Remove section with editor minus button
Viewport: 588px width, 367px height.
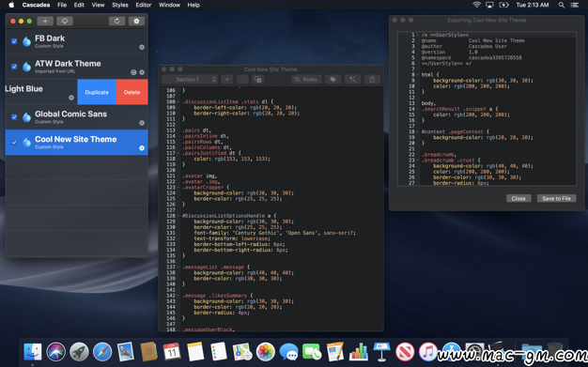[242, 79]
